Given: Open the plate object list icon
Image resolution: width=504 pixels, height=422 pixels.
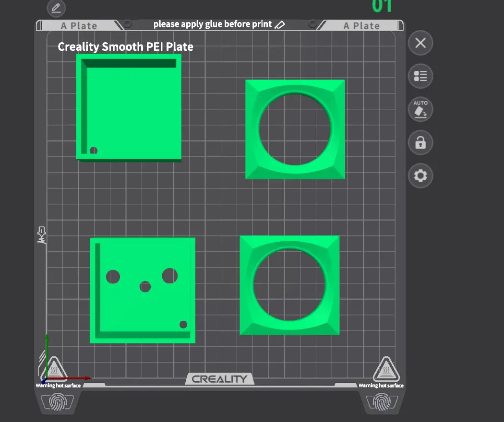Looking at the screenshot, I should point(420,76).
